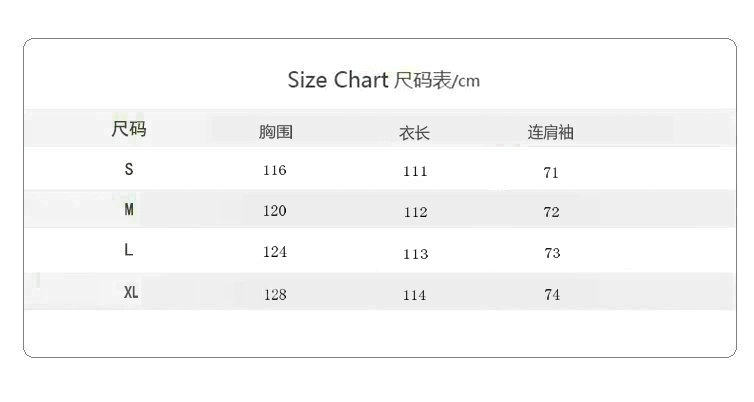Screen dimensions: 754x402
Task: Click the M size row label
Action: 129,210
